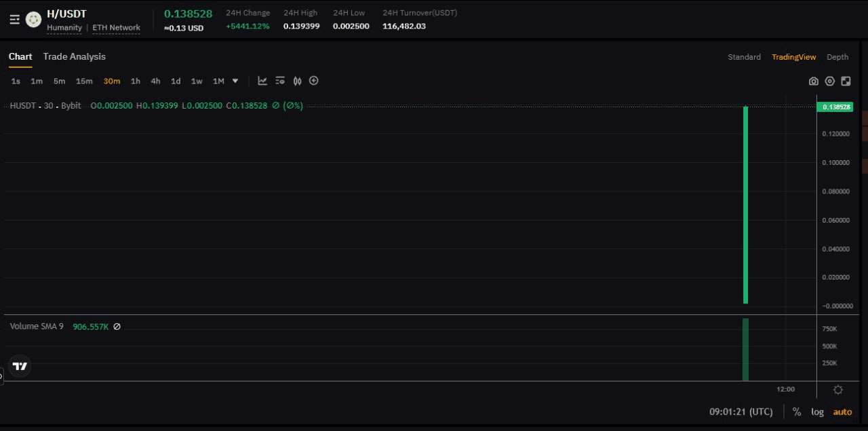
Task: Click the current price label 0.138528 on axis
Action: pos(835,107)
